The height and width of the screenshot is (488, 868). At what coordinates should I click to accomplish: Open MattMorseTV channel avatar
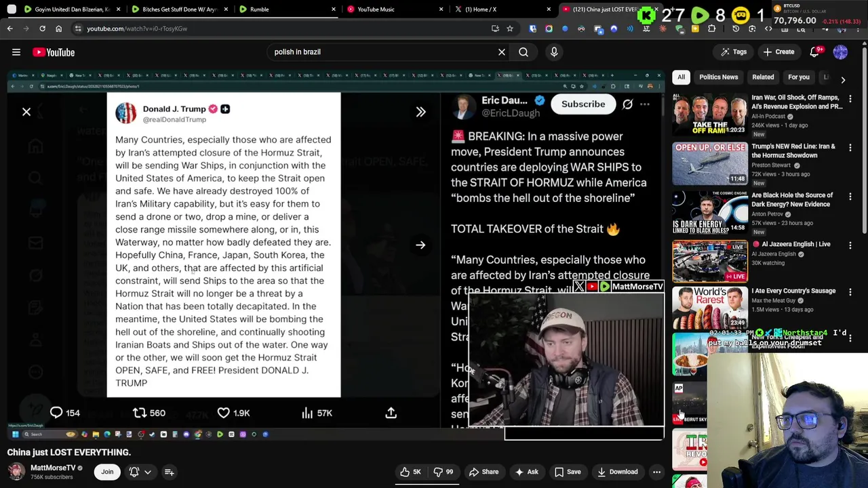(16, 471)
